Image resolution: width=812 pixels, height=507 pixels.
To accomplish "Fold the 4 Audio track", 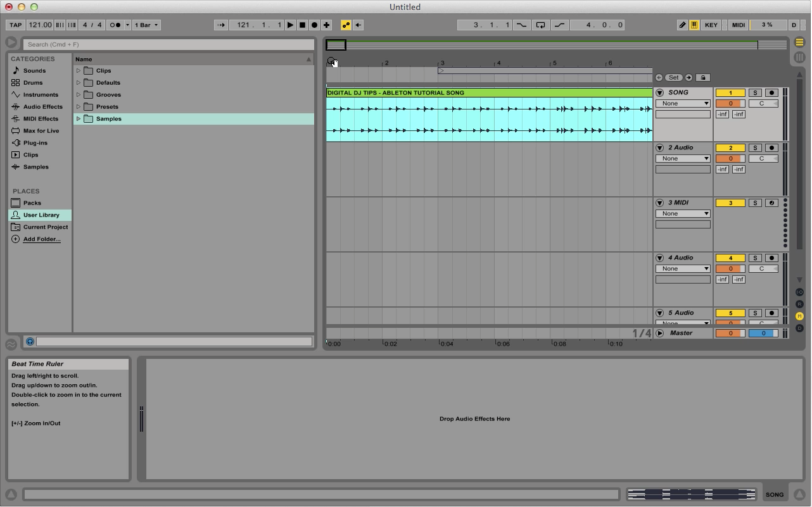I will [659, 258].
